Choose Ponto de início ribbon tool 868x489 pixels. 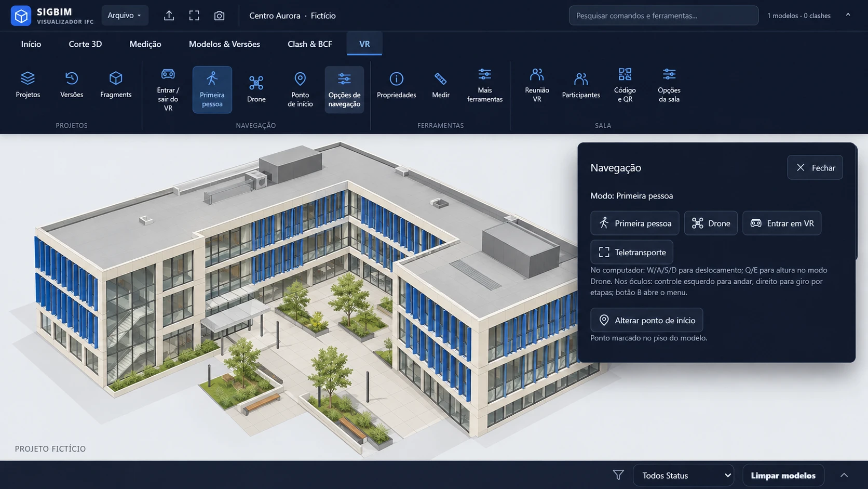tap(300, 89)
